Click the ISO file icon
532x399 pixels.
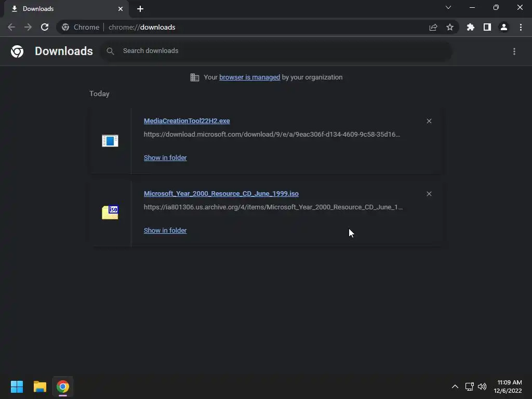click(110, 212)
